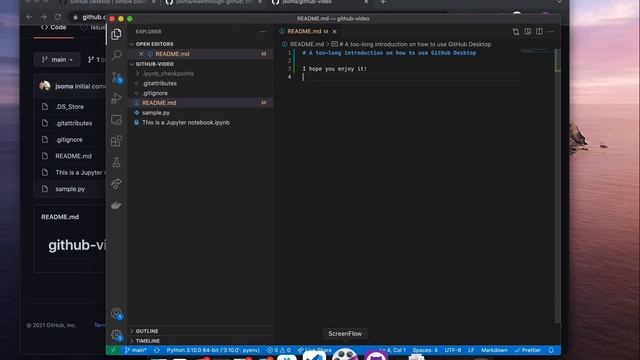Screen dimensions: 640x360
Task: Click Prettier in status bar
Action: [528, 350]
